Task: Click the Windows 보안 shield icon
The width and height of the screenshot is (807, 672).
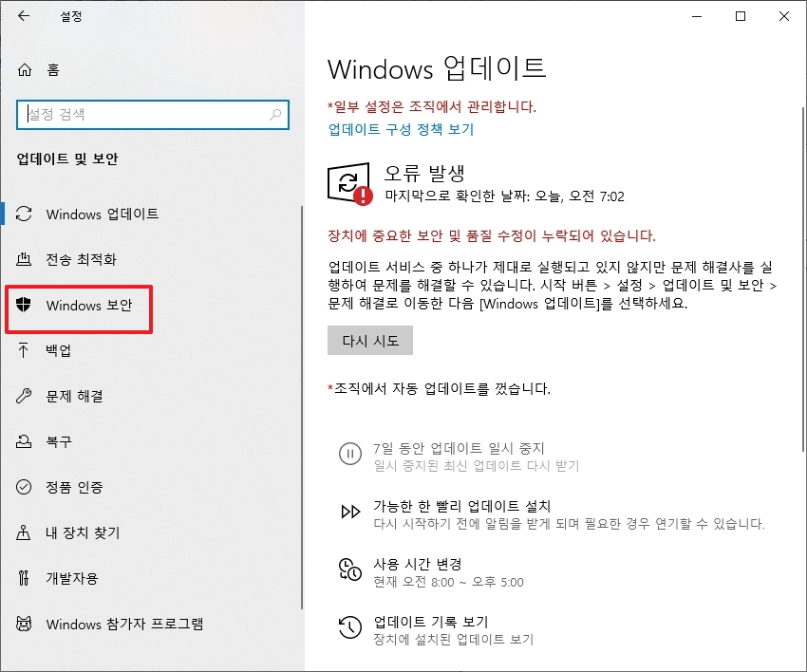Action: click(24, 305)
